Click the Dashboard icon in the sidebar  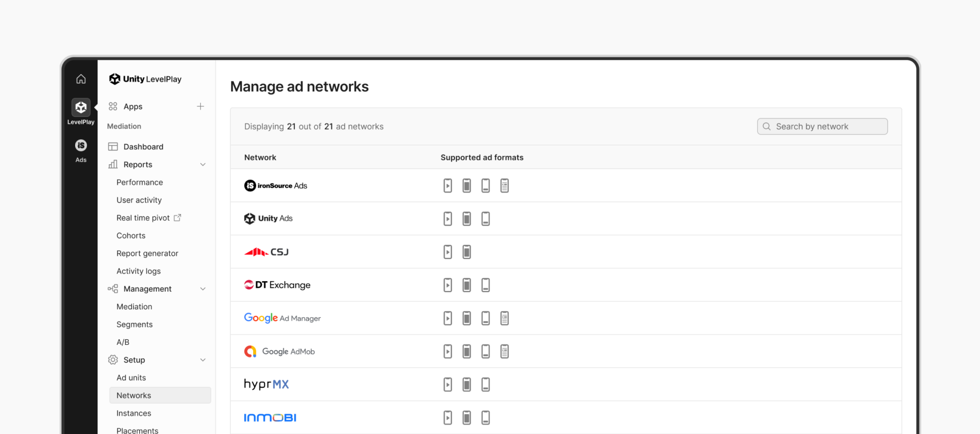112,146
